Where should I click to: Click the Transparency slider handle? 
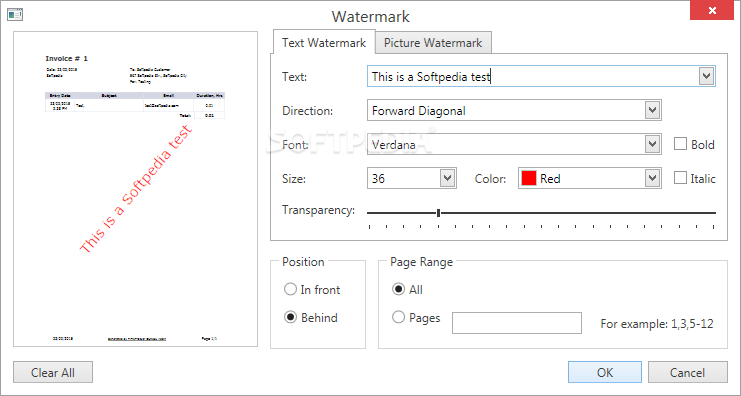(x=439, y=213)
